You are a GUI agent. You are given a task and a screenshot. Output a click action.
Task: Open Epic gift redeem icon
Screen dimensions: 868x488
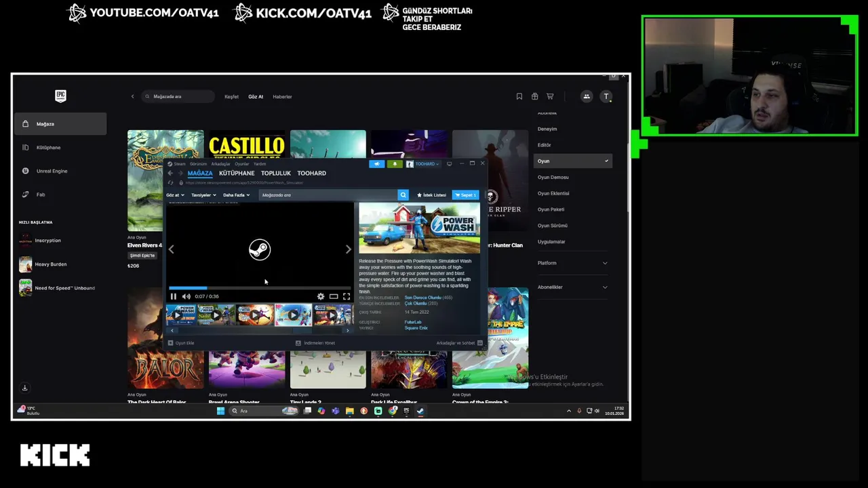(534, 96)
